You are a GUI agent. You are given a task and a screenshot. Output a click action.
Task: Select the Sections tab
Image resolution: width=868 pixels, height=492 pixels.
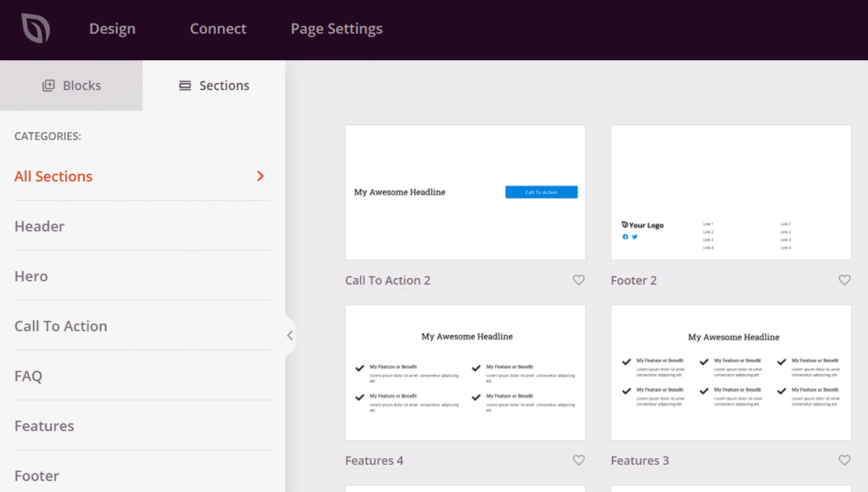214,86
